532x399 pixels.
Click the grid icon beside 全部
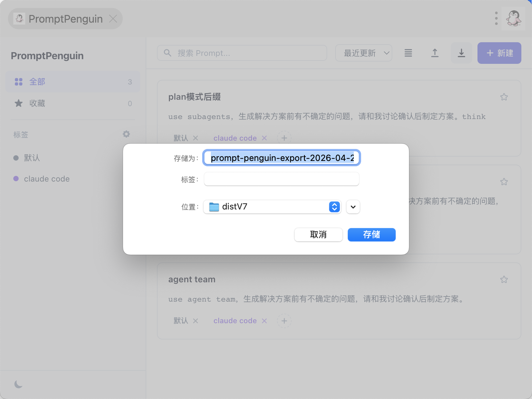tap(19, 82)
